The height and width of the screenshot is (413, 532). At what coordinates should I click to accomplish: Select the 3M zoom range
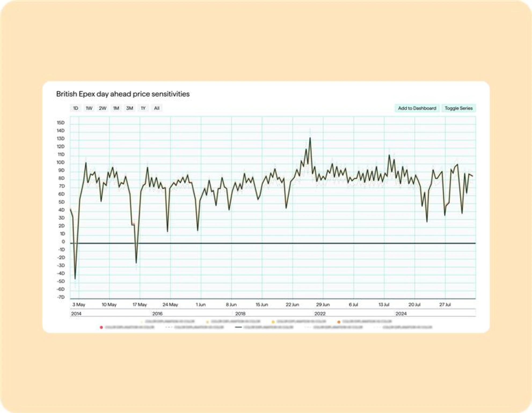click(x=130, y=108)
